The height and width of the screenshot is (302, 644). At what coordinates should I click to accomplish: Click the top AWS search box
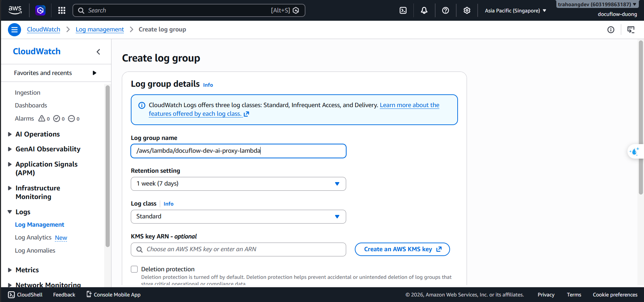point(189,10)
